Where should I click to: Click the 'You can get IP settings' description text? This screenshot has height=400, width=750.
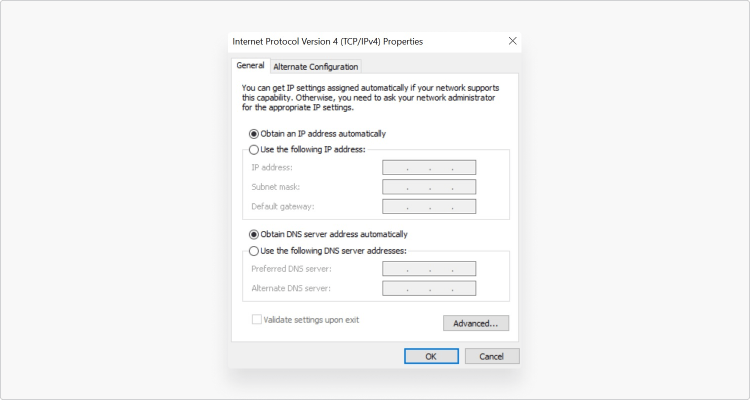(370, 98)
